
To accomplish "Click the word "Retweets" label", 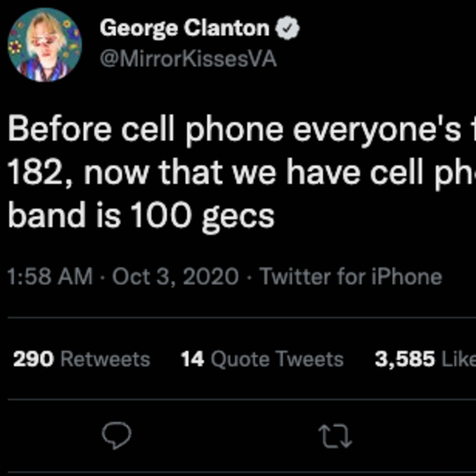I will [x=106, y=359].
